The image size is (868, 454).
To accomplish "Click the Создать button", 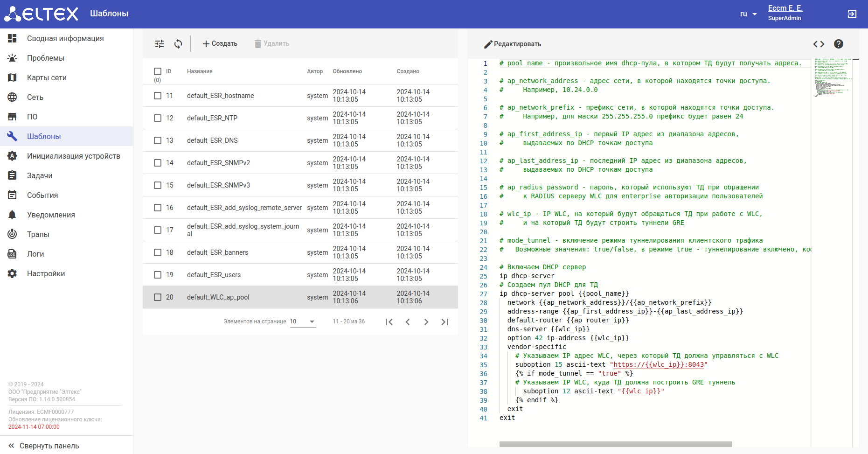I will (220, 44).
